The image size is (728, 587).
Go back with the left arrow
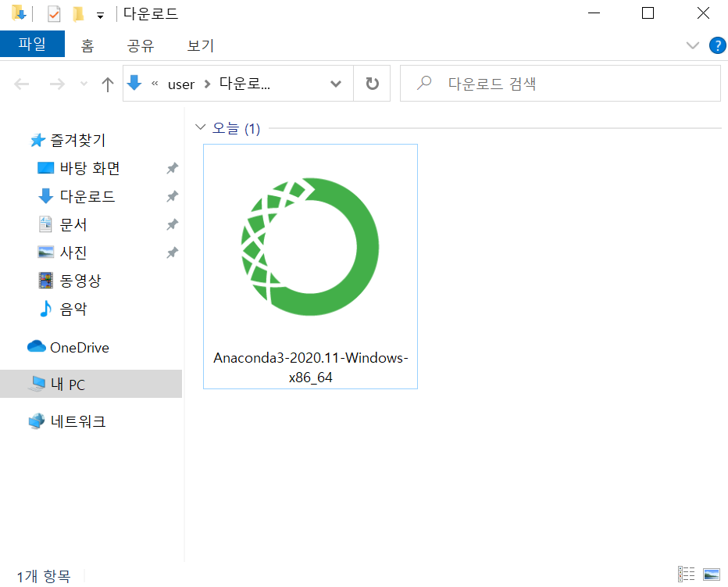coord(22,84)
